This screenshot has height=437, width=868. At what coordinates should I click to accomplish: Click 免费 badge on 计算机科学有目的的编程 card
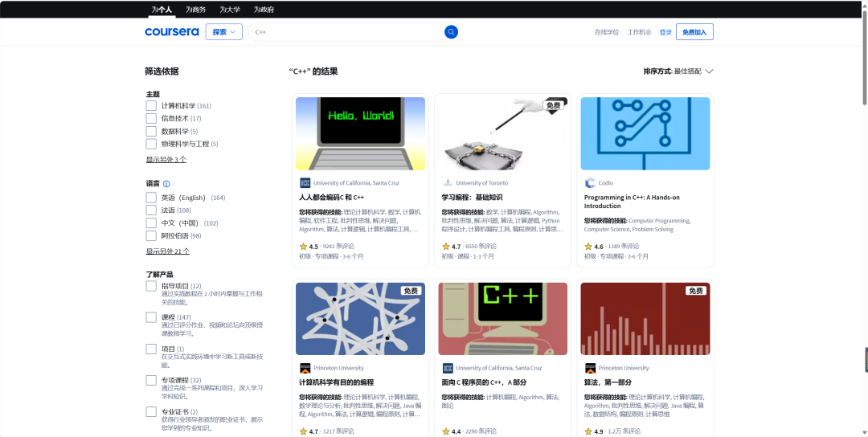[x=411, y=291]
